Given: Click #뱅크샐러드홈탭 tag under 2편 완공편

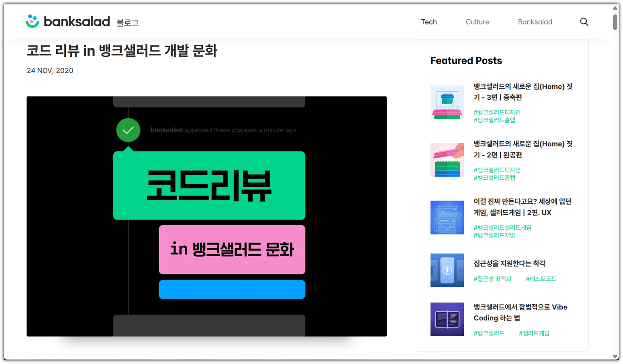Looking at the screenshot, I should click(495, 178).
